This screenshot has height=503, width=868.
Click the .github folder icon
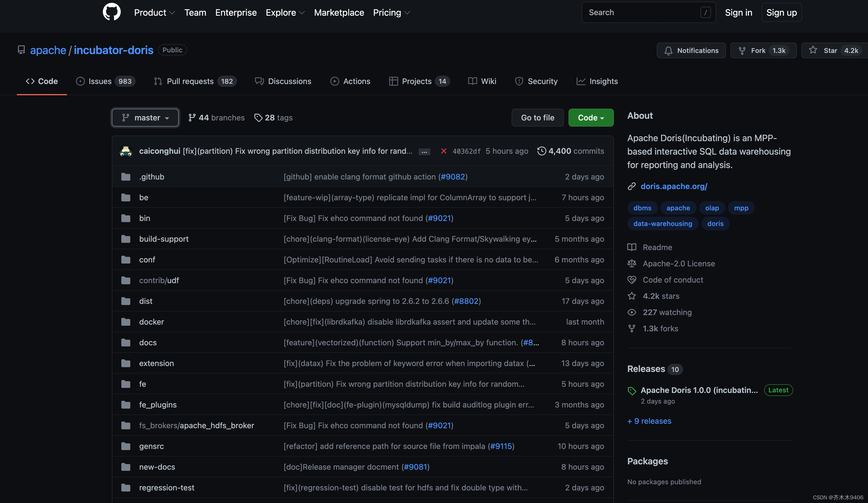click(126, 177)
